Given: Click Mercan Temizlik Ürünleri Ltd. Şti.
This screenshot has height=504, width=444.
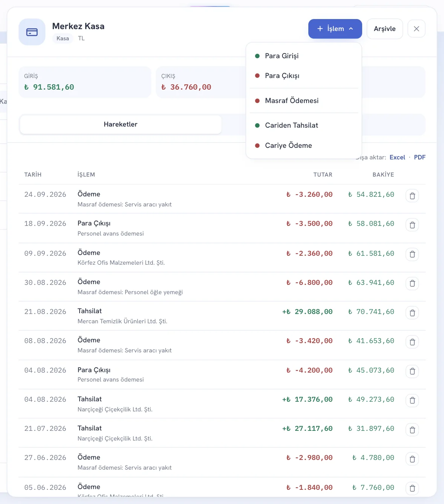Looking at the screenshot, I should (x=122, y=321).
